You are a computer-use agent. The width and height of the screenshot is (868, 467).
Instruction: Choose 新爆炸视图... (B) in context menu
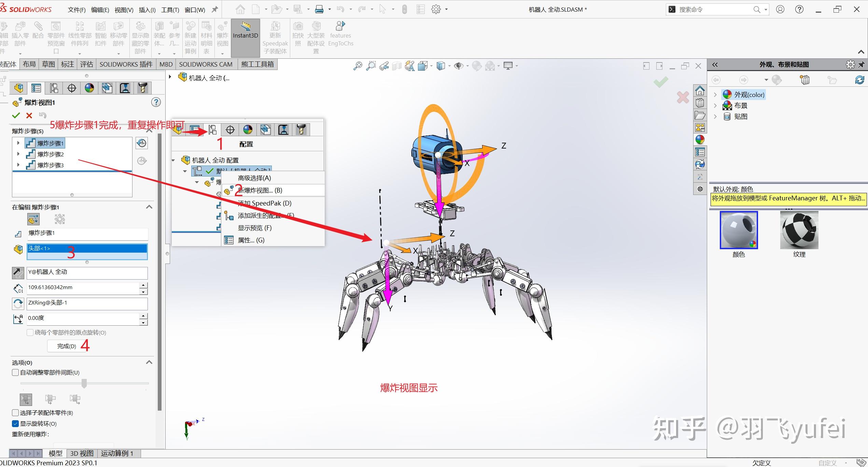[273, 190]
